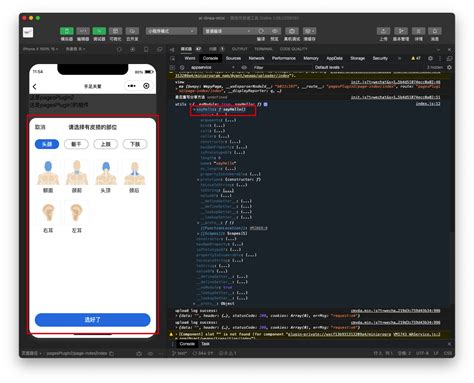Image resolution: width=474 pixels, height=383 pixels.
Task: Toggle the 模拟器 simulator panel button
Action: pos(67,31)
